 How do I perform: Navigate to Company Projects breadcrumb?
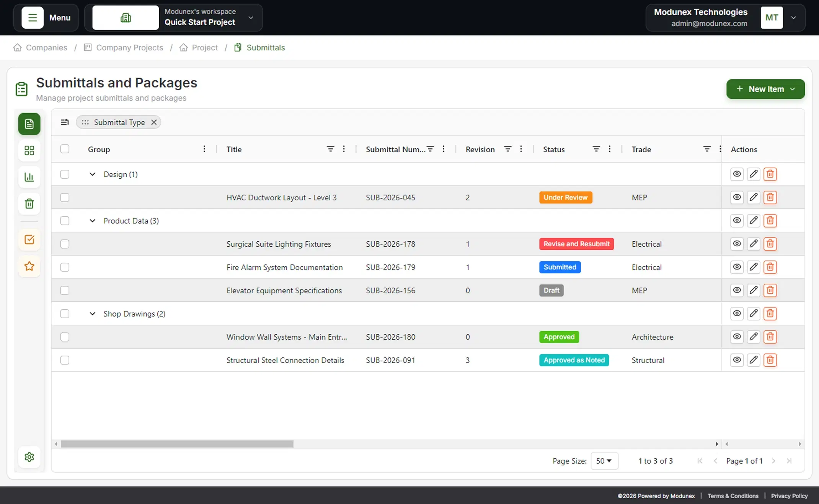[x=129, y=47]
